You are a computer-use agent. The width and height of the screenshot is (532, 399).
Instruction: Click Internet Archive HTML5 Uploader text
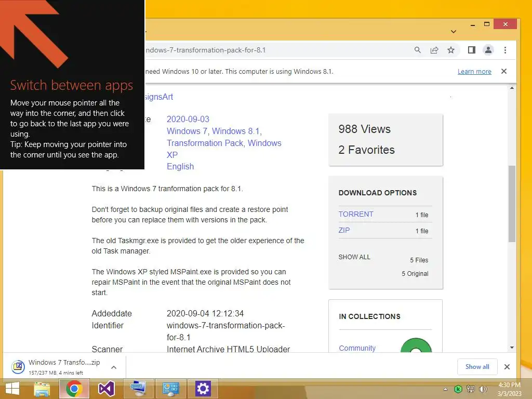point(228,349)
